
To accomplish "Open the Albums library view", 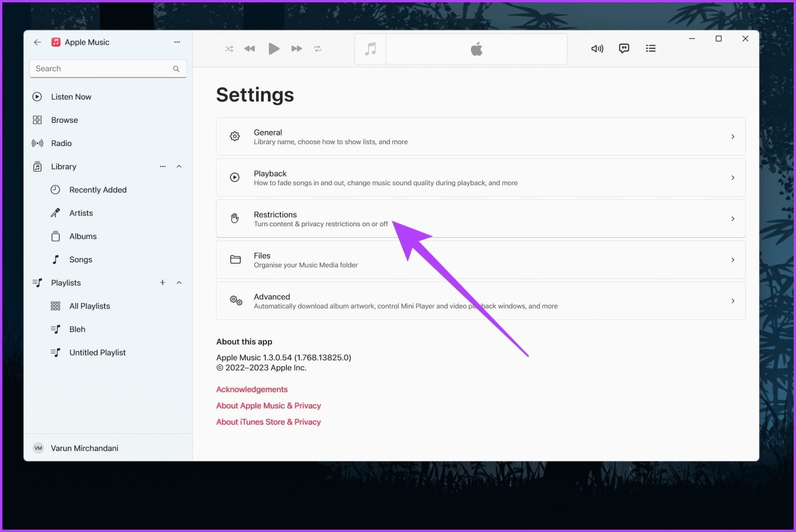I will [83, 236].
